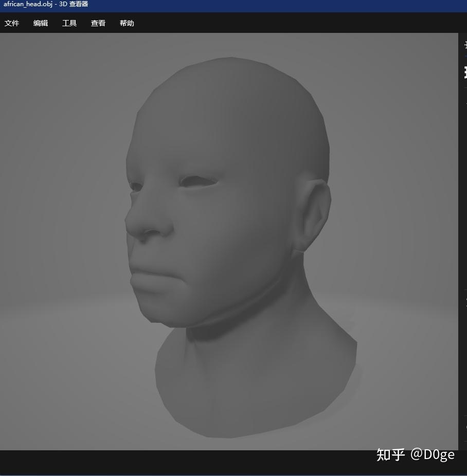The image size is (467, 476).
Task: Open the 文件 (File) menu
Action: click(12, 23)
